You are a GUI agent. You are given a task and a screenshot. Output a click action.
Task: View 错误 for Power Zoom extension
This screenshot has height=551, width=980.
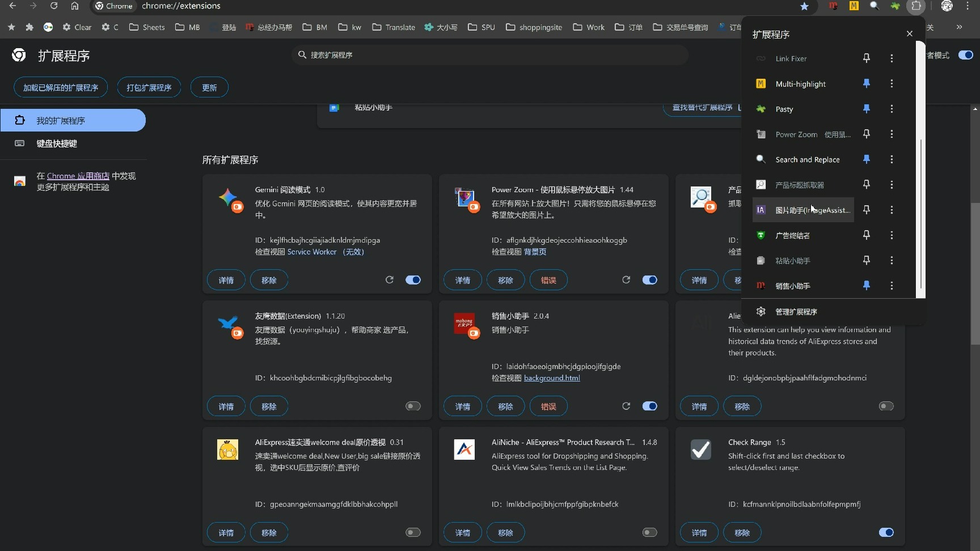point(548,279)
